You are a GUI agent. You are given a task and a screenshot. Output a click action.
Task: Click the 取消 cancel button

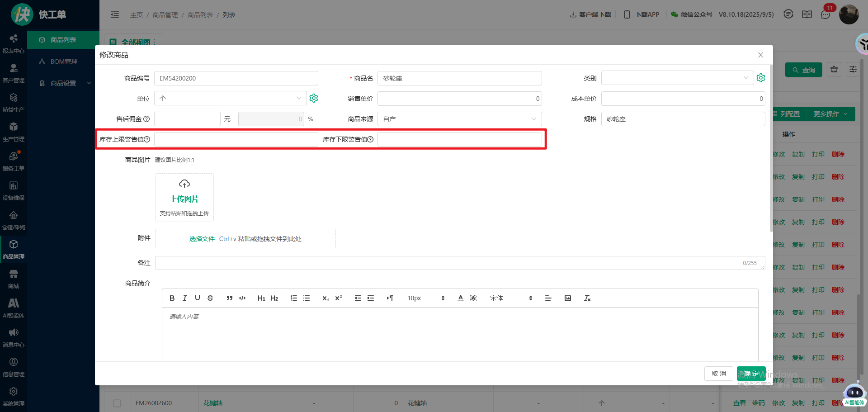coord(718,374)
